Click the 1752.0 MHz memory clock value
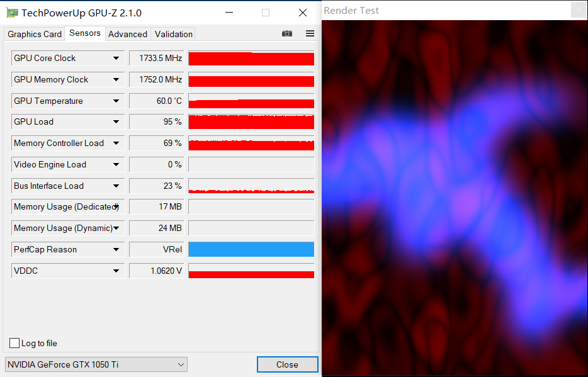The image size is (588, 377). coord(157,79)
